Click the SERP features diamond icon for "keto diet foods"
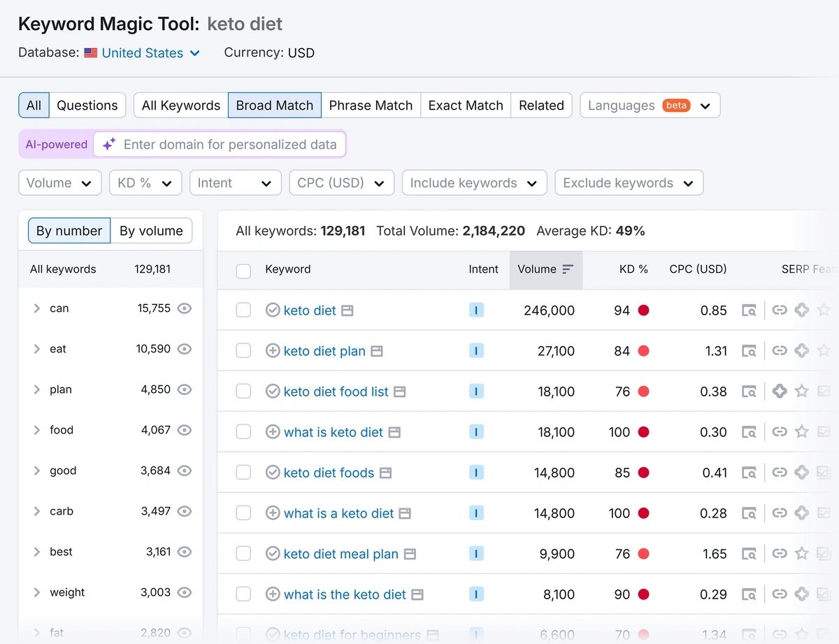Image resolution: width=839 pixels, height=644 pixels. coord(801,472)
